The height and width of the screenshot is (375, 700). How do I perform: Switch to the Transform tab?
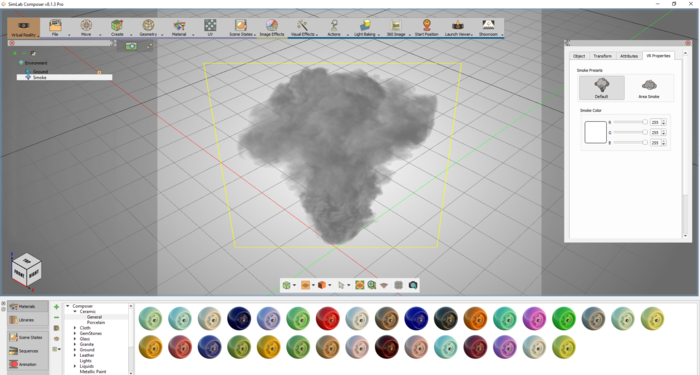coord(602,56)
